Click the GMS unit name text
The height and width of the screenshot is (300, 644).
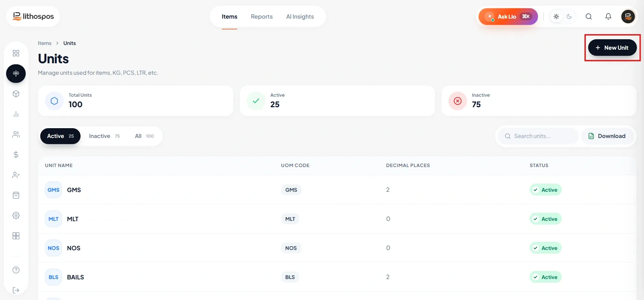(74, 190)
